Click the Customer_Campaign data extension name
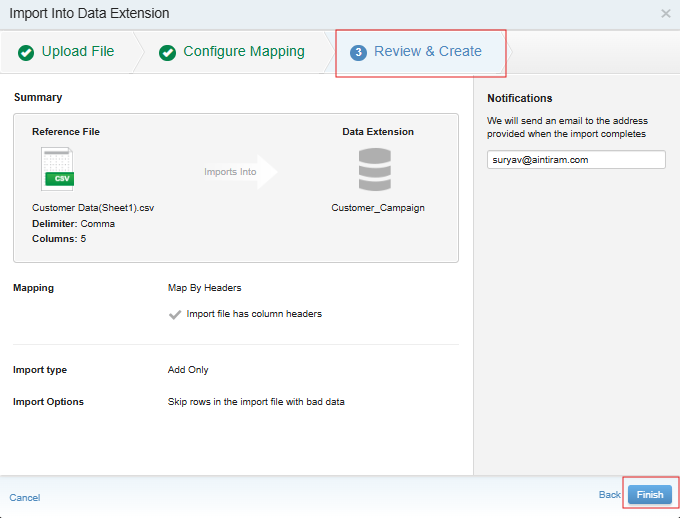The image size is (680, 518). point(378,208)
